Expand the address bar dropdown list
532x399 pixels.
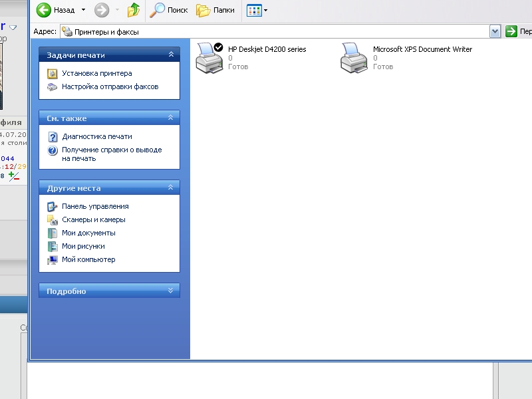tap(495, 31)
